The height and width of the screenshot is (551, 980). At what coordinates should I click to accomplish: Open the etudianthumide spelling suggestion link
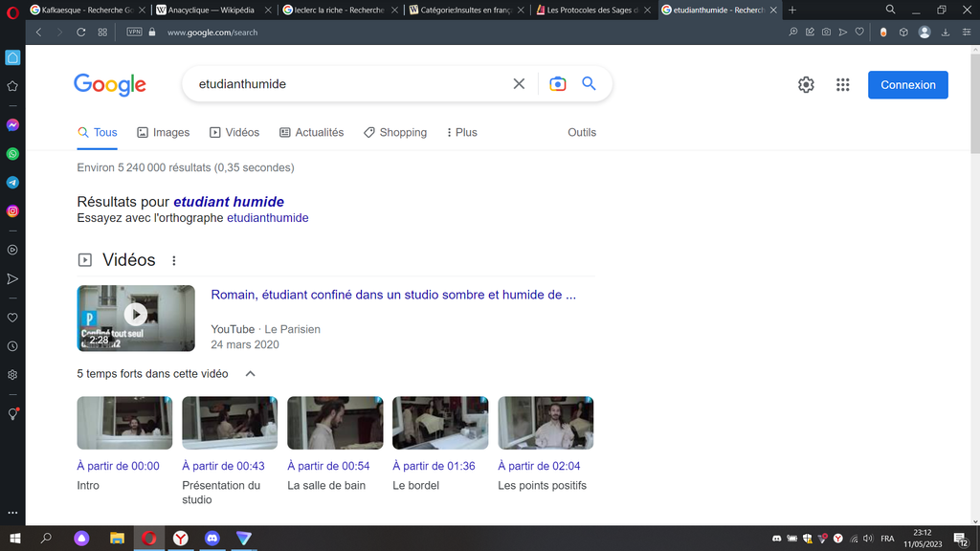tap(267, 218)
